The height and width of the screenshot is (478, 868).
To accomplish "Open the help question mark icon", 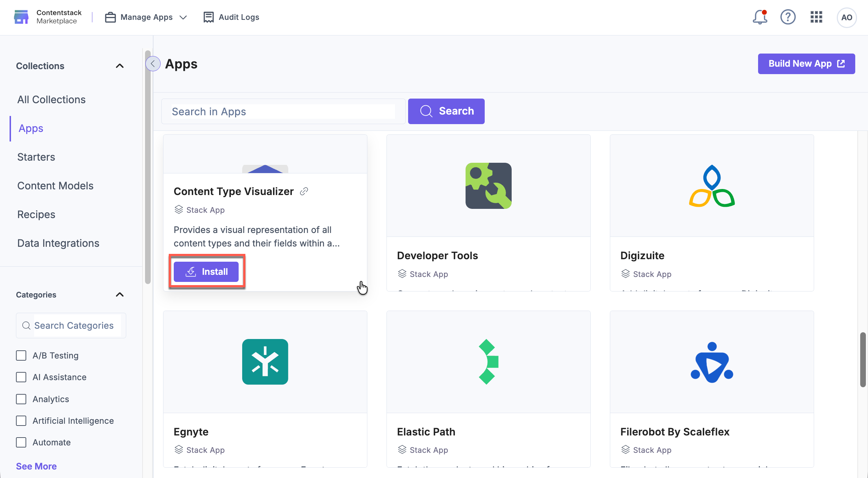I will click(x=788, y=17).
